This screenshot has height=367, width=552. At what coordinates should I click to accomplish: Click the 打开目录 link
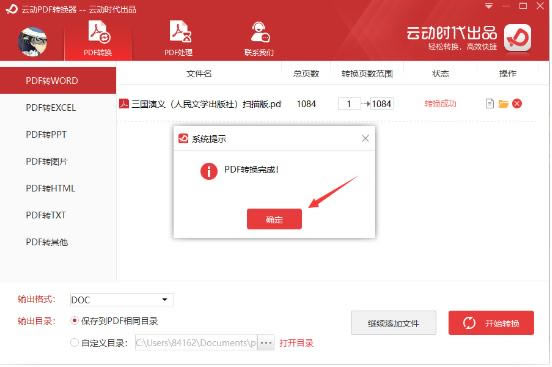point(296,343)
